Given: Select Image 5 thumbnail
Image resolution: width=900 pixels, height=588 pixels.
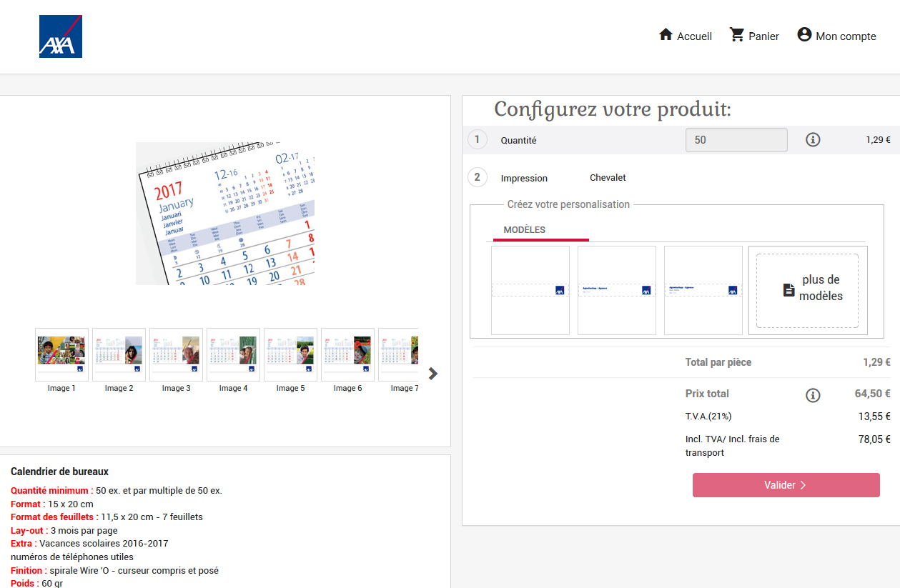Looking at the screenshot, I should click(290, 355).
